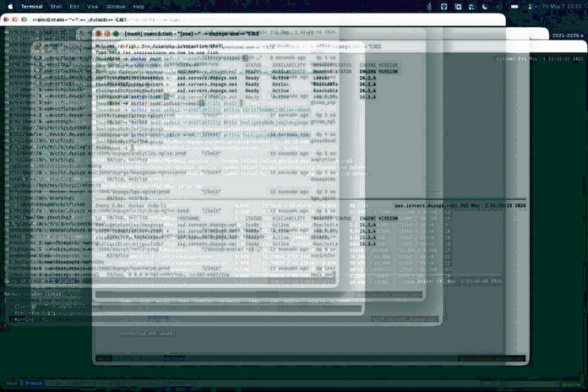Open the battery status icon
The width and height of the screenshot is (588, 392).
tap(514, 7)
